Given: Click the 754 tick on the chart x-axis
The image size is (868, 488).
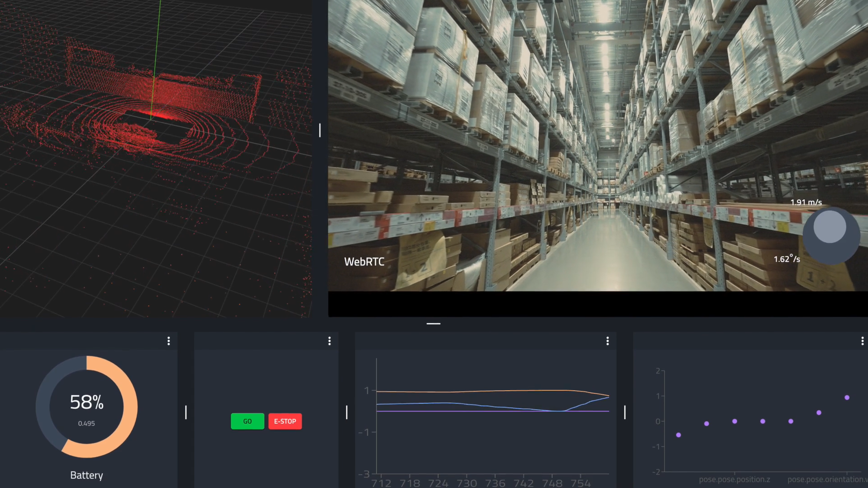Looking at the screenshot, I should pos(581,483).
